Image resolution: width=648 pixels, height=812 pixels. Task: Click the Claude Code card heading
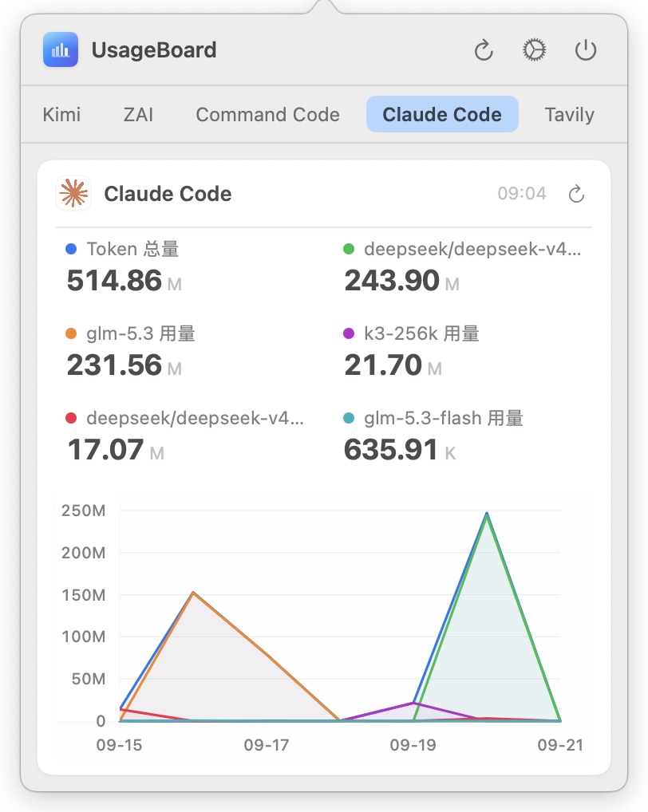pos(168,194)
